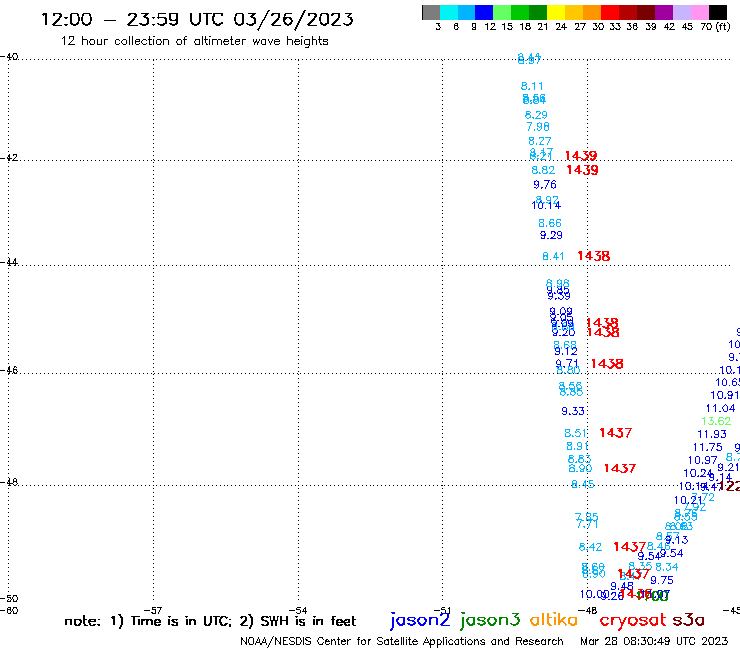Click the wave height value 10.14
Viewport: 740px width, 650px height.
tap(546, 206)
